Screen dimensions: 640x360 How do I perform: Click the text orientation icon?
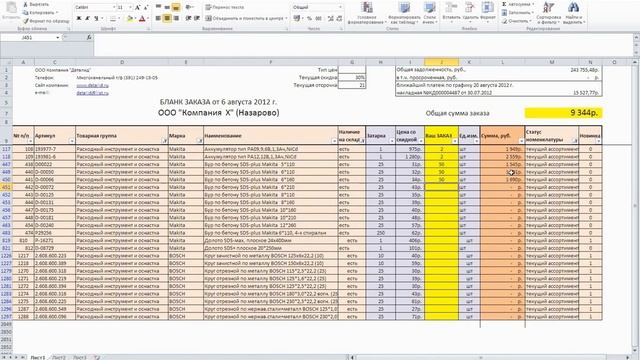(x=189, y=7)
